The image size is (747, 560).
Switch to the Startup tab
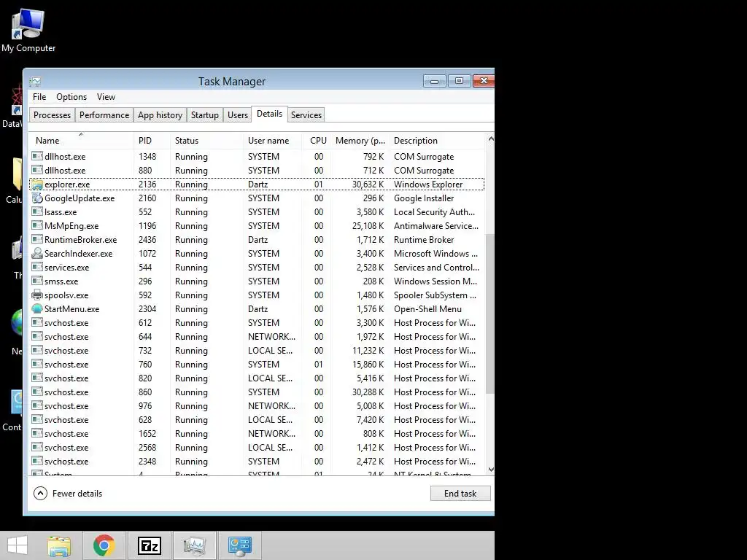click(205, 114)
